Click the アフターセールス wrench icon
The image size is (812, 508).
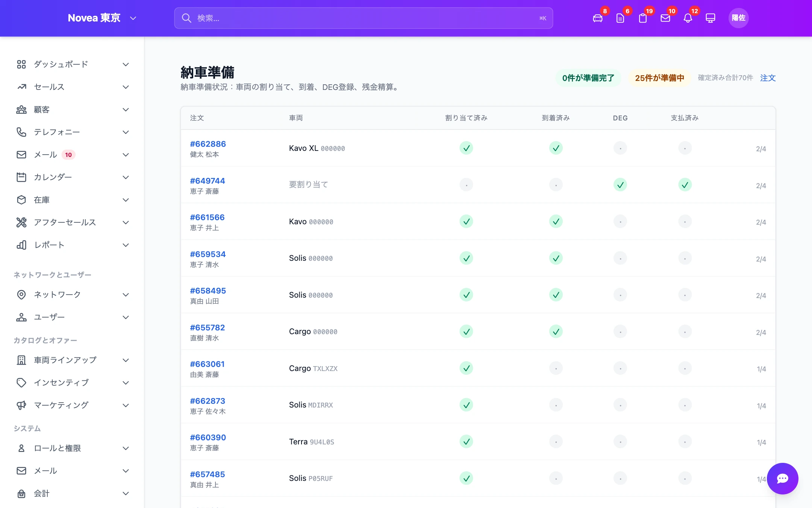(x=21, y=222)
